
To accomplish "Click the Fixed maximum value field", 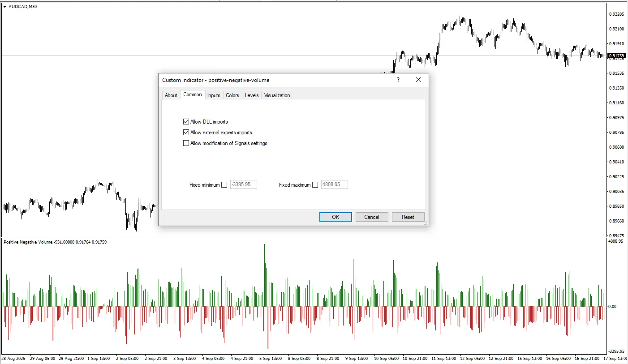I will 335,184.
